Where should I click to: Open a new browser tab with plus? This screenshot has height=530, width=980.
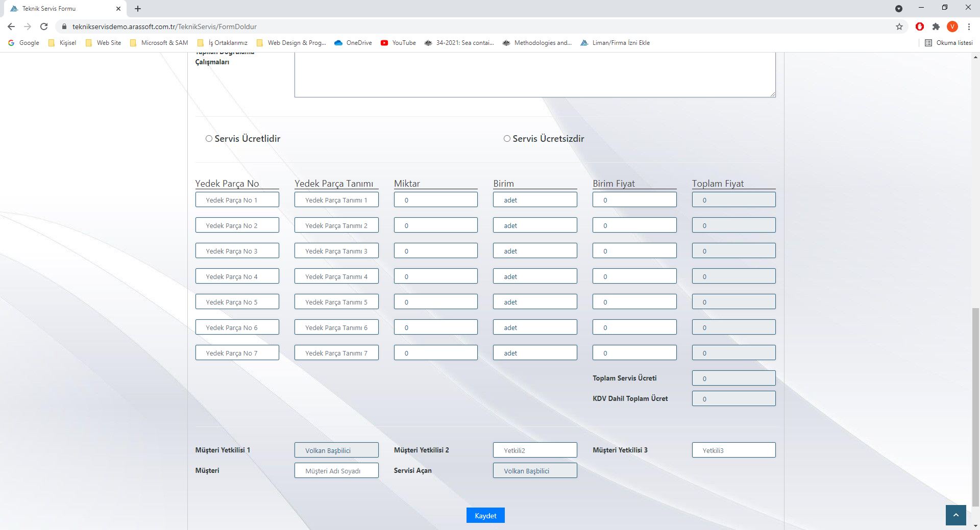tap(138, 9)
